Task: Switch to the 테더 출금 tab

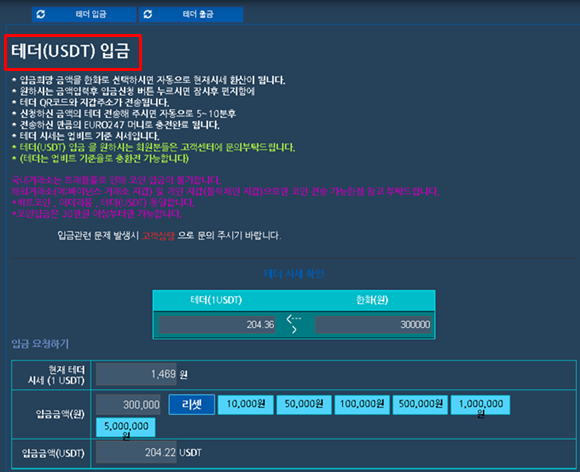Action: [x=191, y=14]
